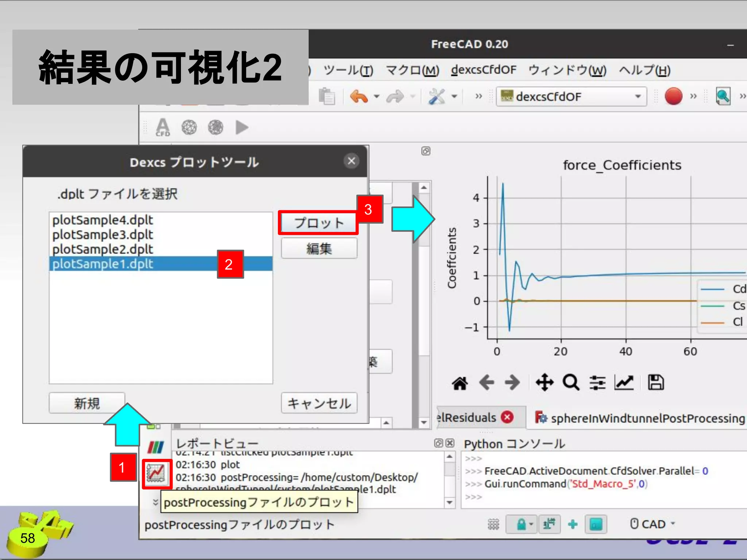Click the Cd legend entry in plot

click(723, 289)
